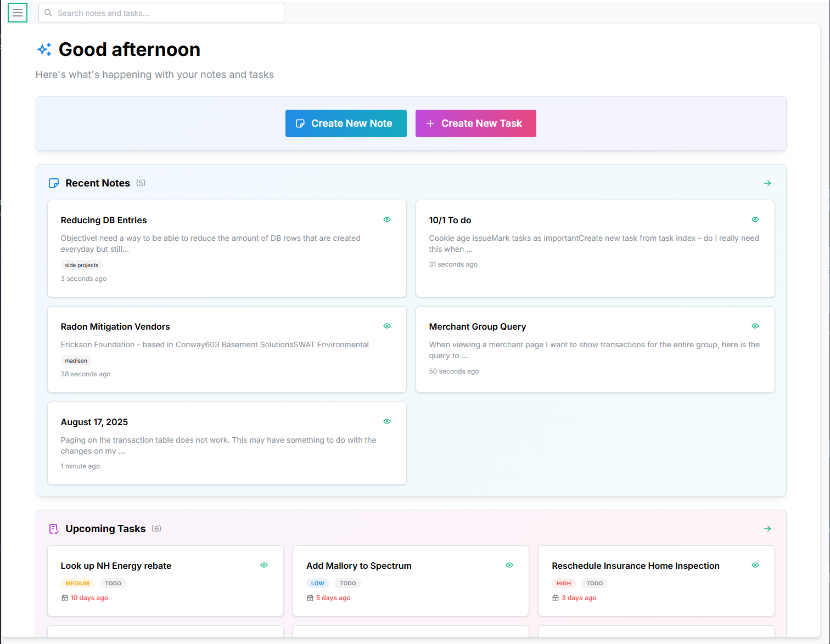Click eye icon on Merchant Group Query note
This screenshot has width=830, height=644.
click(755, 326)
